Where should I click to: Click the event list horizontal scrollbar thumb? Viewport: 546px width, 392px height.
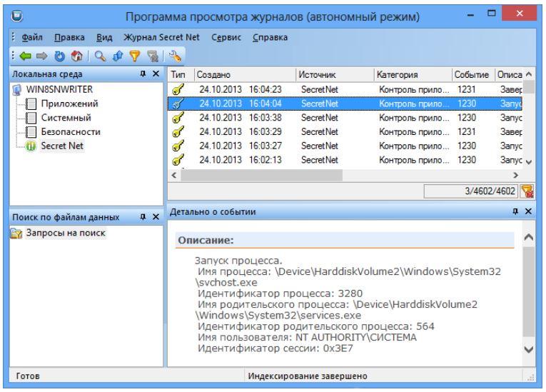pyautogui.click(x=261, y=175)
